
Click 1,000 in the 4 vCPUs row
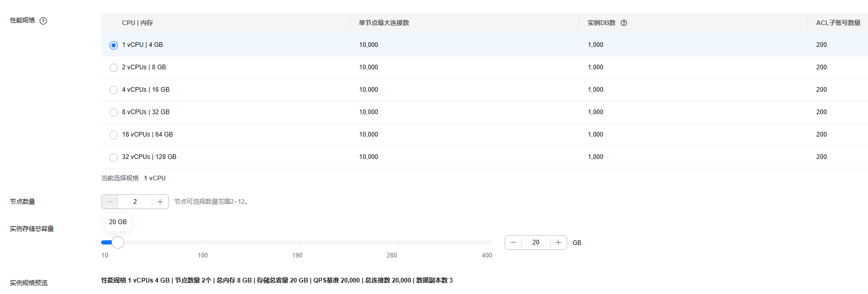tap(595, 90)
